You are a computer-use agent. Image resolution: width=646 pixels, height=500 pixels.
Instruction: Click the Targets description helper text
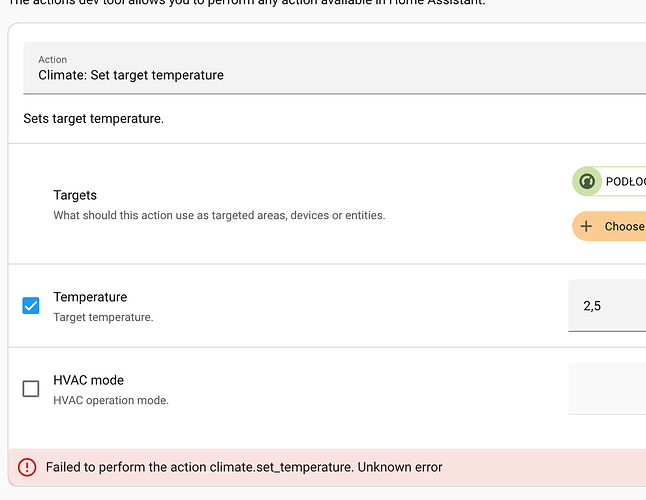pos(218,215)
